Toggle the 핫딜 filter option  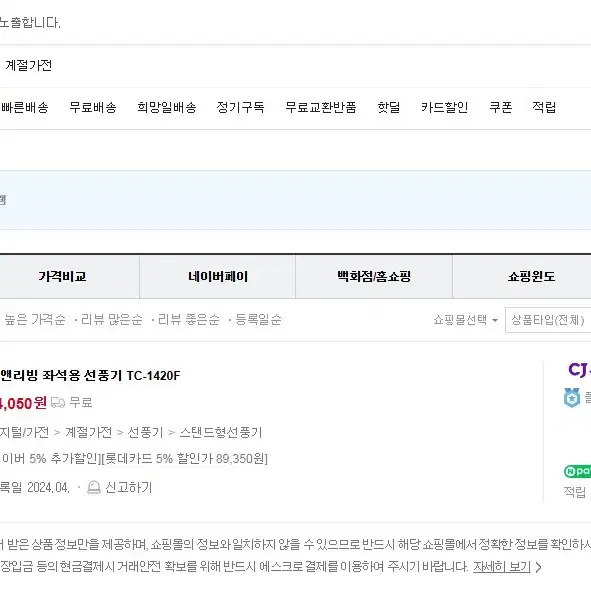click(389, 107)
